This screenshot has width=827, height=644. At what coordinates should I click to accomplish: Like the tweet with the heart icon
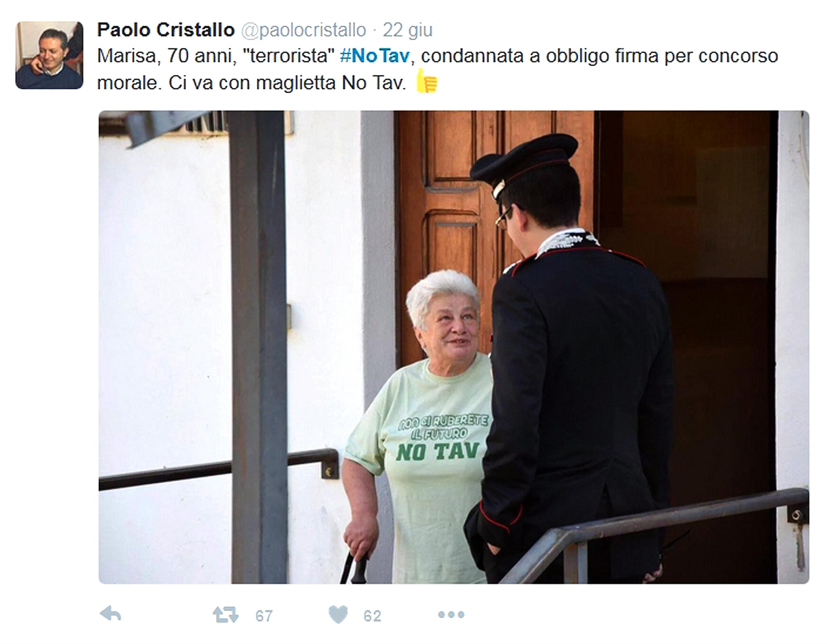[338, 614]
